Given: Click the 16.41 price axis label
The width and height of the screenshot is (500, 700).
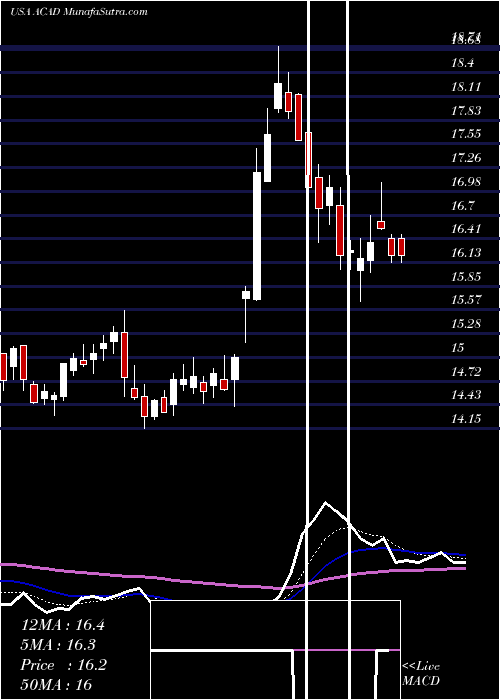Looking at the screenshot, I should pyautogui.click(x=466, y=229).
